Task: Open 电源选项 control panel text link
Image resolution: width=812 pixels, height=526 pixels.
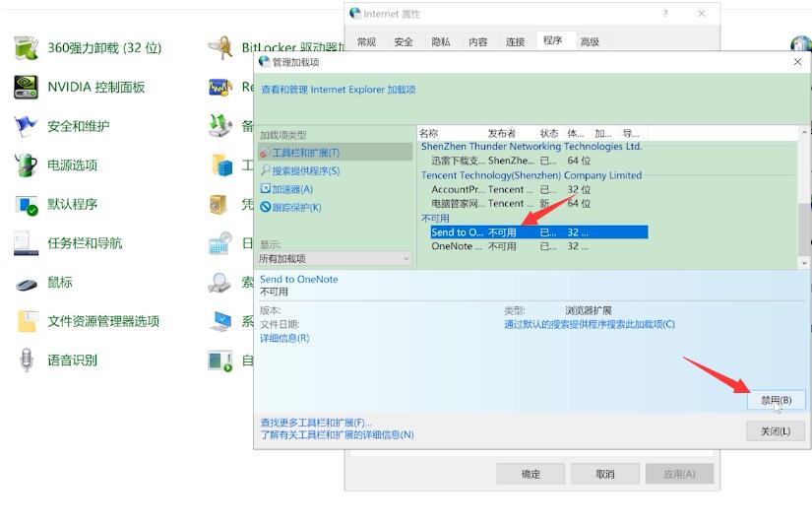Action: (x=73, y=165)
